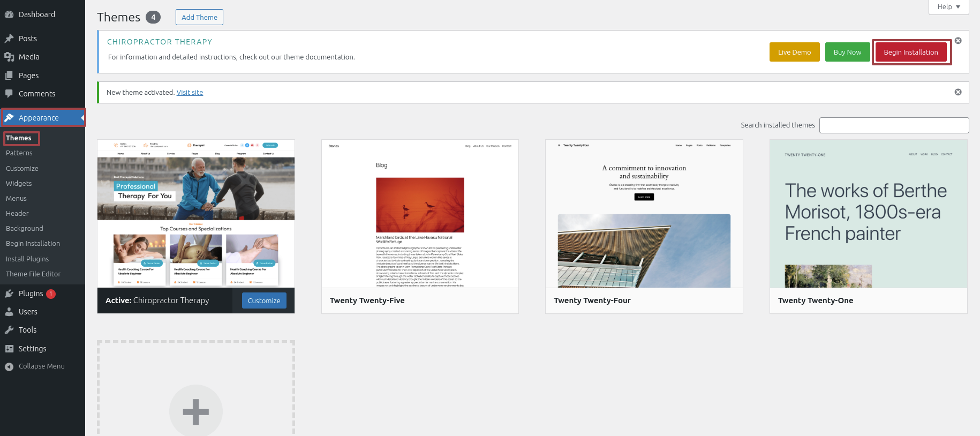Click the Appearance paintbrush icon

[9, 118]
